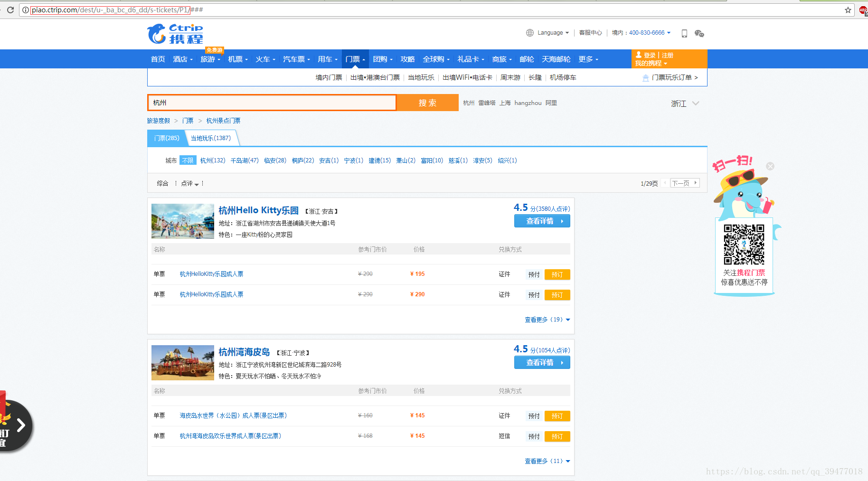Expand 我的携程 dropdown

tap(651, 64)
